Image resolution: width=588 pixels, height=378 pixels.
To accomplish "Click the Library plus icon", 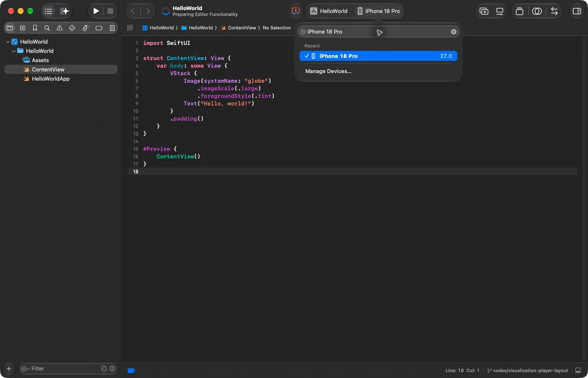I will (x=484, y=11).
